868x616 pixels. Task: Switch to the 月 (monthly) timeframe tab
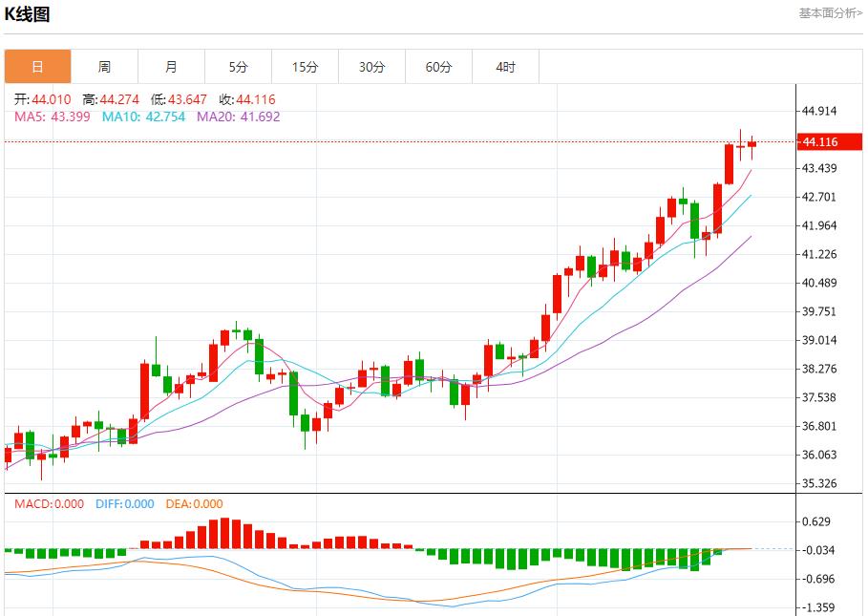point(171,66)
